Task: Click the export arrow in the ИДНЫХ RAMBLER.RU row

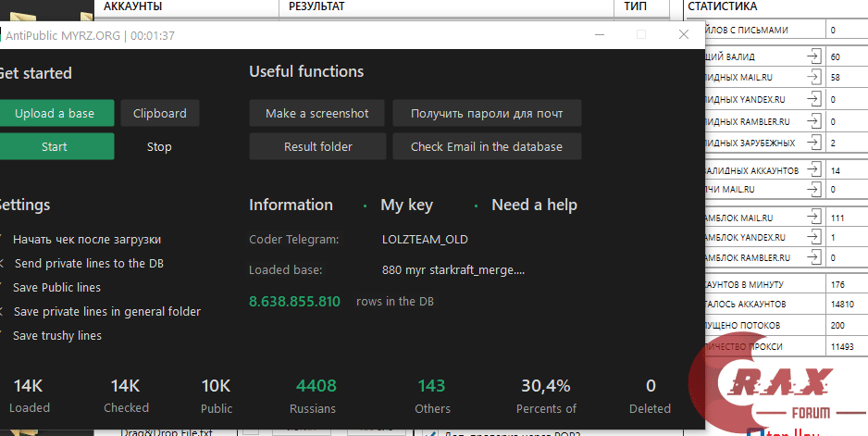Action: click(x=812, y=121)
